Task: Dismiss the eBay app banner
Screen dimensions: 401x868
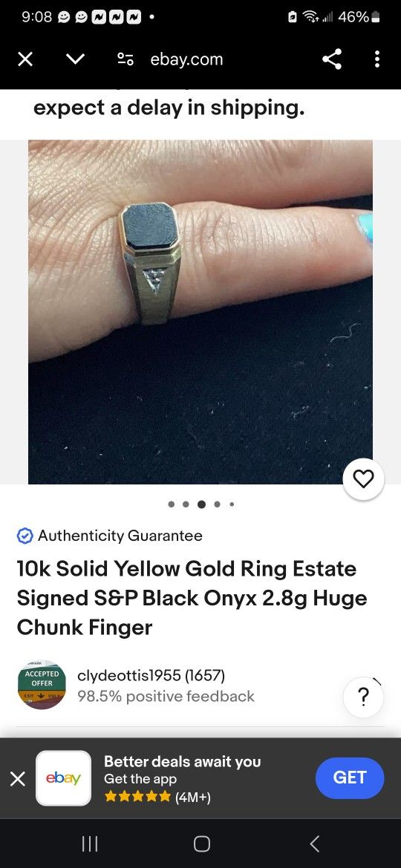Action: click(x=18, y=779)
